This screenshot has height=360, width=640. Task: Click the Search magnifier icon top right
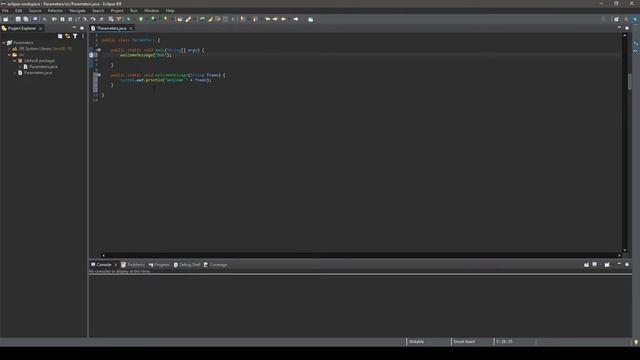[x=604, y=19]
